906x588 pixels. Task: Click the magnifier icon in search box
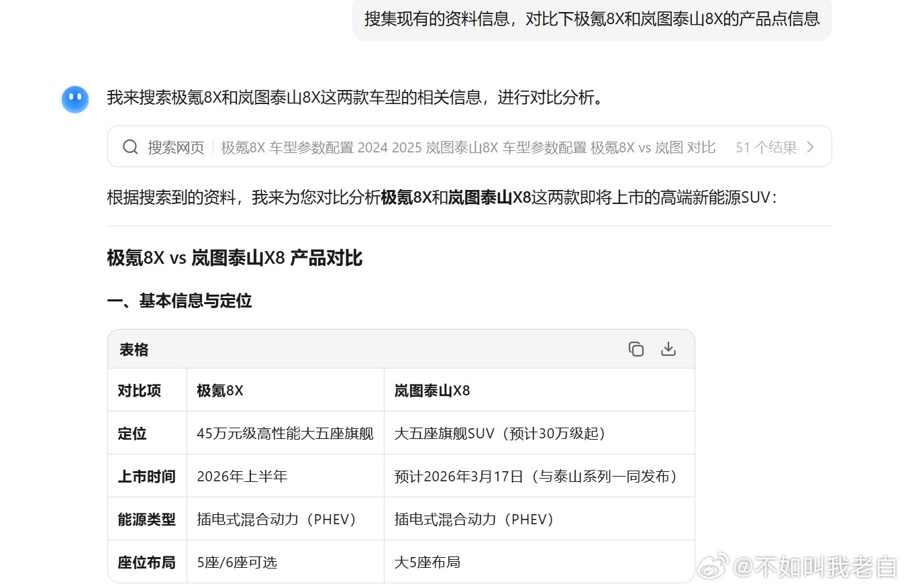point(131,147)
